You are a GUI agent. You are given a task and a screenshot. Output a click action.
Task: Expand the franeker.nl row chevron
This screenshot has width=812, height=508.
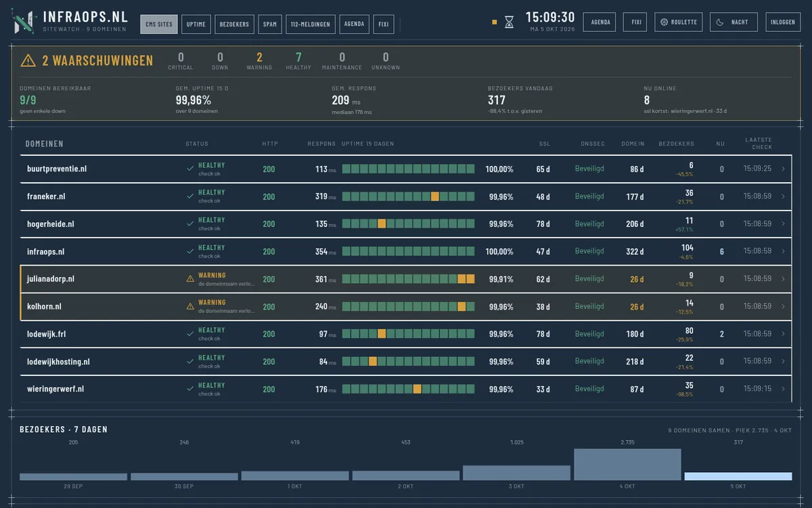(783, 196)
